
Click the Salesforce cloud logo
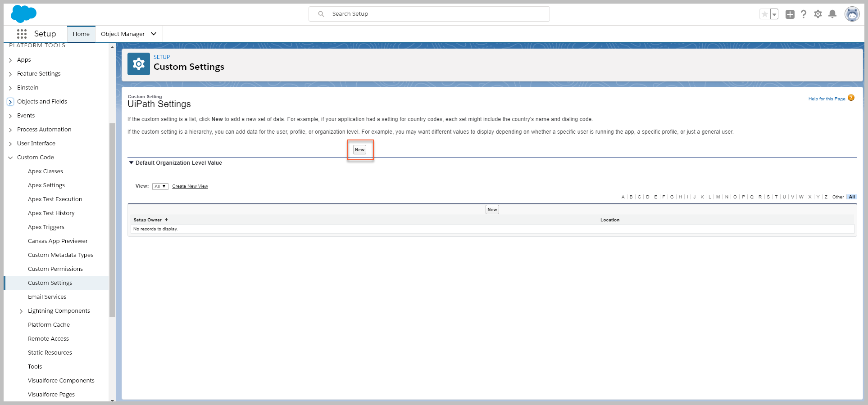(x=23, y=14)
